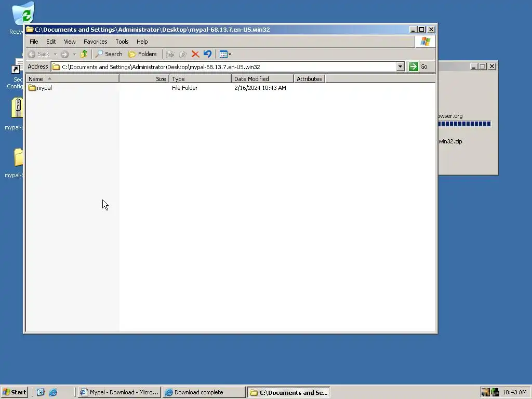Click the folder icon in the Explorer title bar
Screen dimensions: 532x399
point(30,30)
